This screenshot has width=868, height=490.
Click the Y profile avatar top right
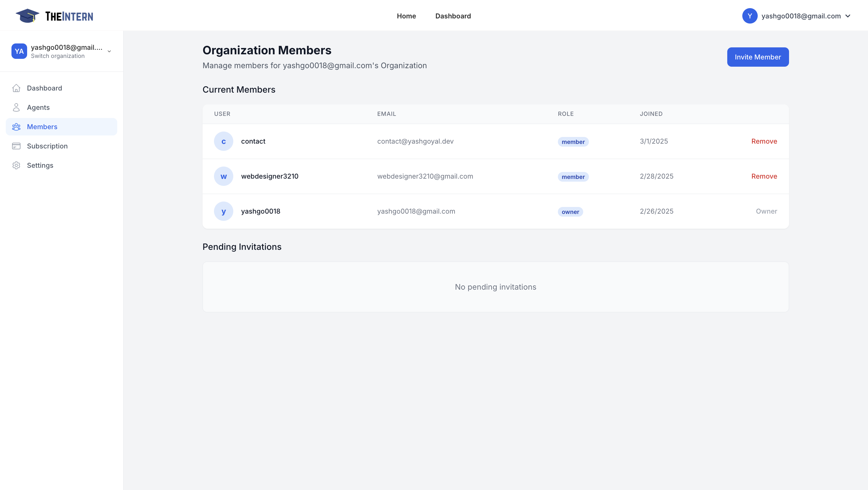click(x=750, y=16)
